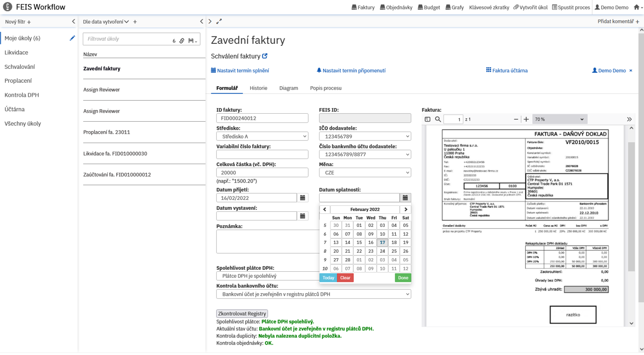Zoom in the invoice PDF preview
Screen dimensions: 644x355
coord(526,120)
